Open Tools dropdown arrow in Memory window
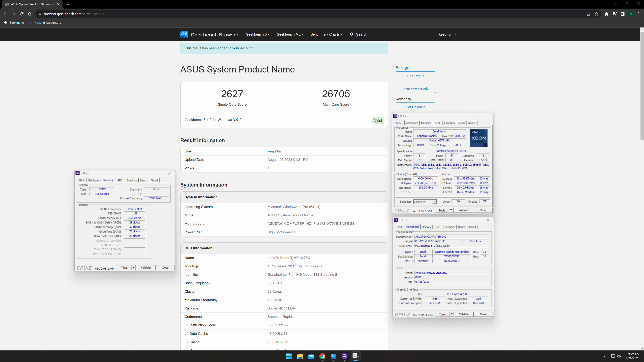 (x=134, y=268)
